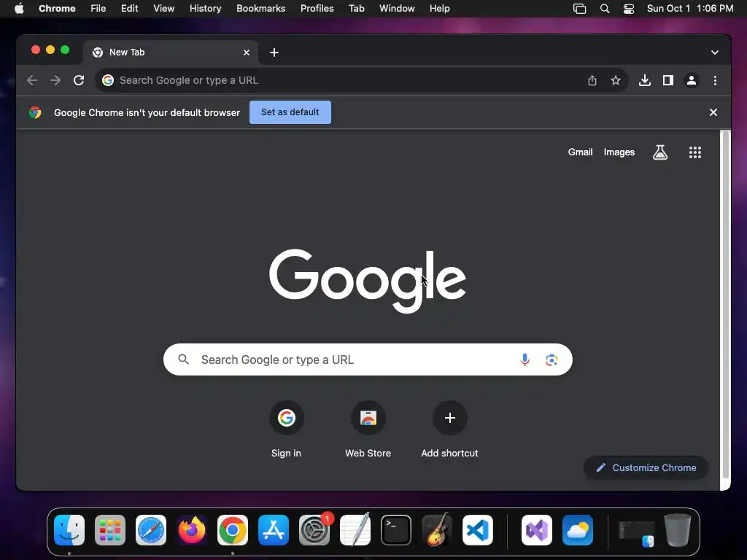Dismiss the default browser banner
The image size is (747, 560).
[x=713, y=112]
